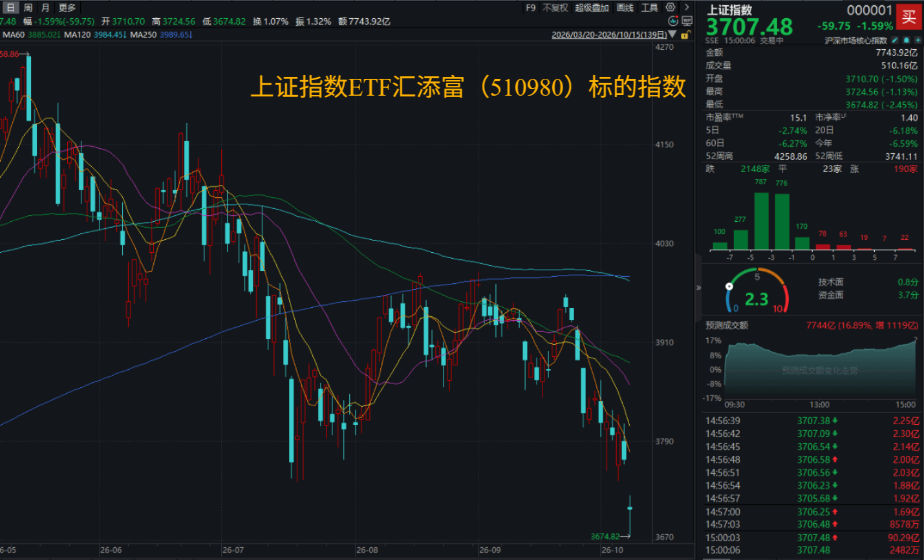The width and height of the screenshot is (924, 560).
Task: Open the pulse monitor icon with red dot
Action: (x=673, y=21)
